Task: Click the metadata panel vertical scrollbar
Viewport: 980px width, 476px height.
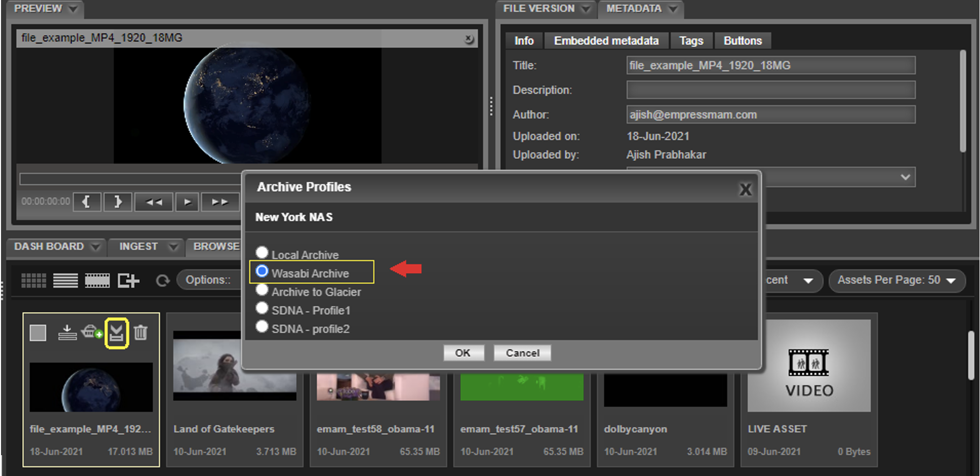Action: pyautogui.click(x=962, y=101)
